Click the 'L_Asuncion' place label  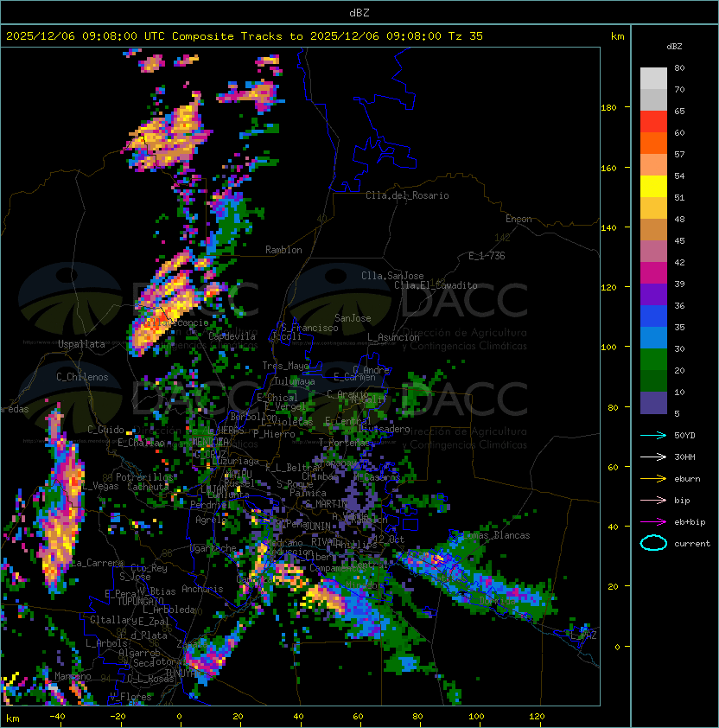point(393,337)
